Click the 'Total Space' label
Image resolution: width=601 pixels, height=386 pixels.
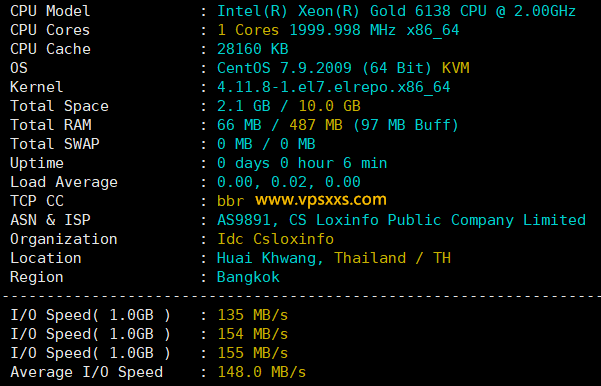tap(59, 106)
